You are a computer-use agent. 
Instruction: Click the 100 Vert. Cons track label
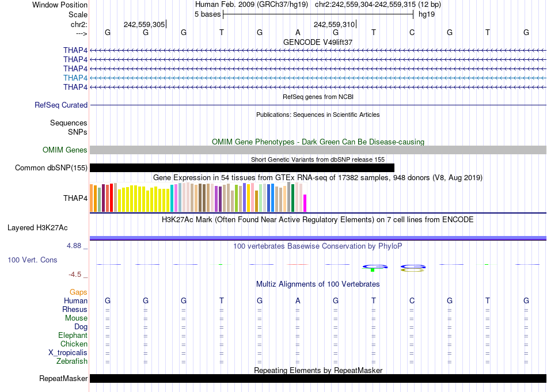tap(32, 260)
